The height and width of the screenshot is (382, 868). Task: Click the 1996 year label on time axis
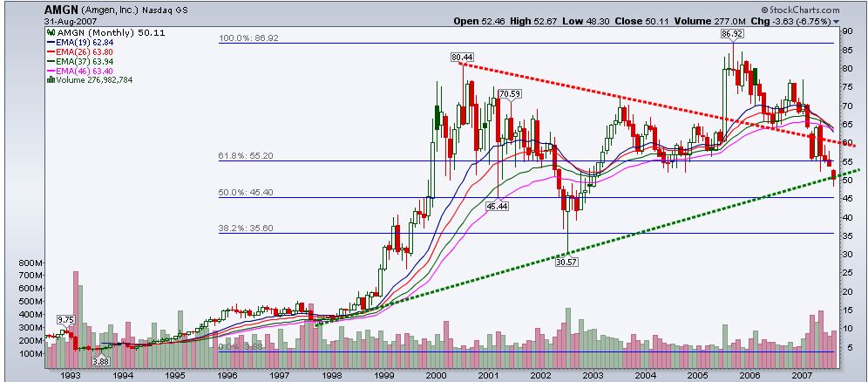[227, 375]
